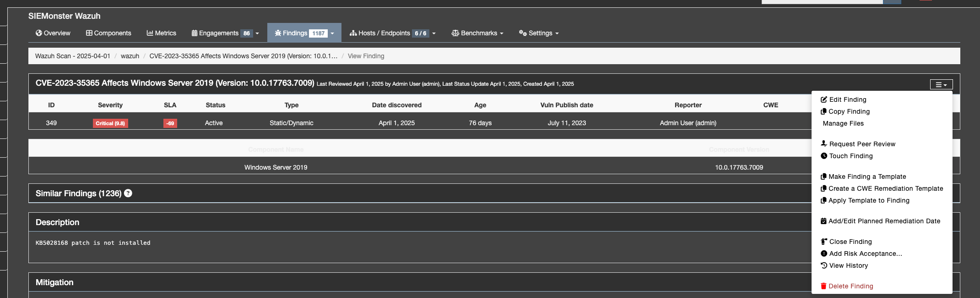The image size is (980, 298).
Task: Click the Copy Finding icon
Action: click(x=823, y=111)
